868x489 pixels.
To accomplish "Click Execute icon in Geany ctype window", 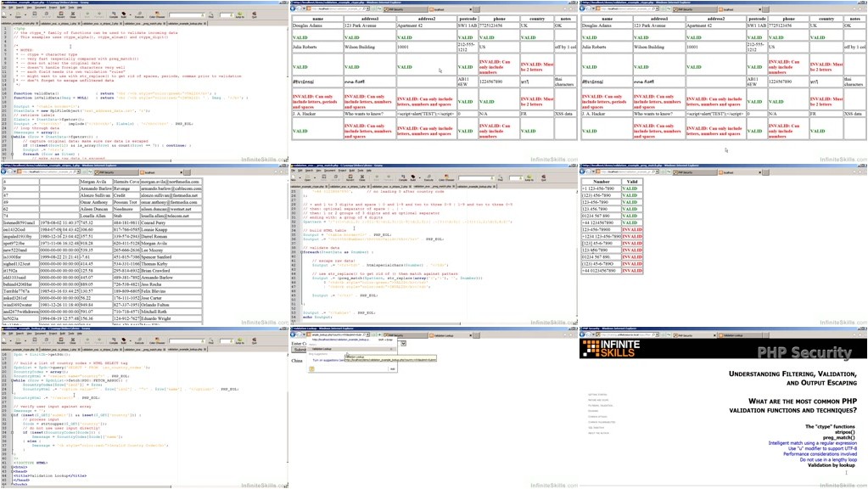I will coord(139,14).
